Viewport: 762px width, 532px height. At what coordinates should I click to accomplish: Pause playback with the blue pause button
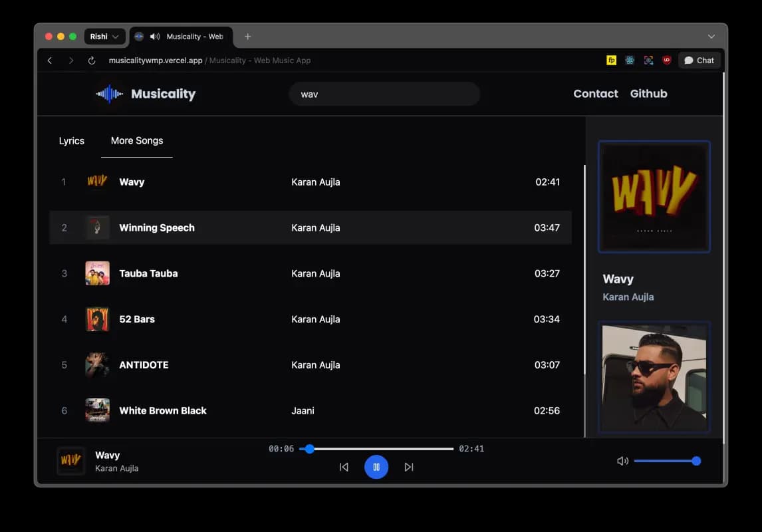[376, 467]
